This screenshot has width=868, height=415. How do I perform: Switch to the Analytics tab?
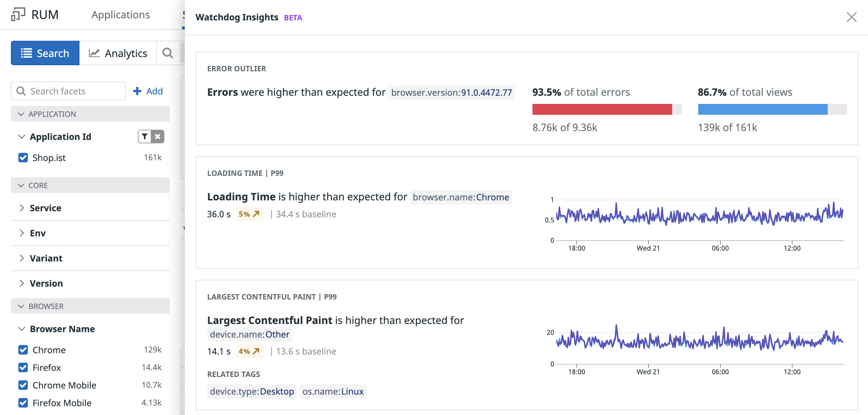pyautogui.click(x=118, y=53)
